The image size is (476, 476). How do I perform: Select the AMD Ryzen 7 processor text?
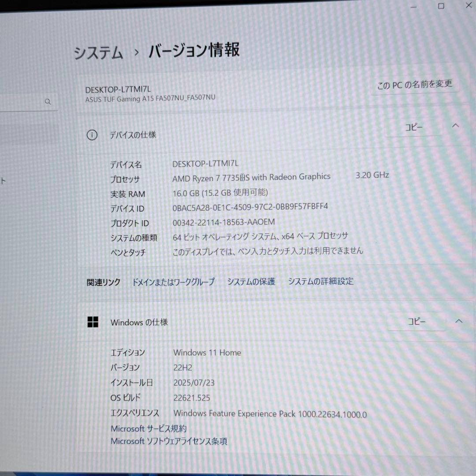click(251, 177)
